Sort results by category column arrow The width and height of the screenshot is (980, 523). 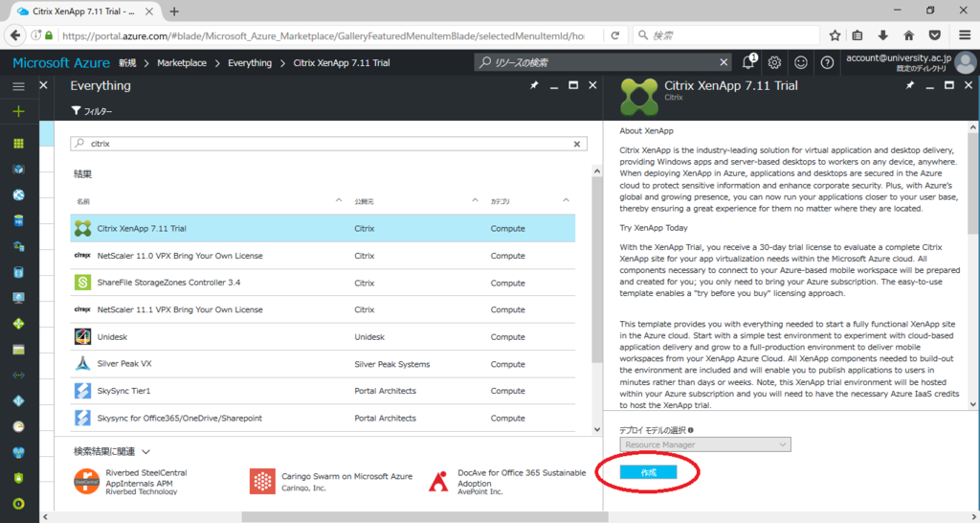(x=566, y=201)
